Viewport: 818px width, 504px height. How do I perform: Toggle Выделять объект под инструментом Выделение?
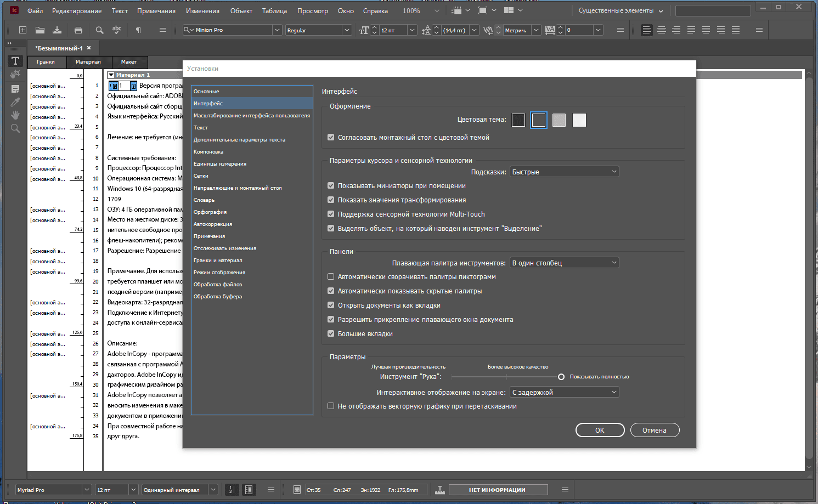(331, 229)
